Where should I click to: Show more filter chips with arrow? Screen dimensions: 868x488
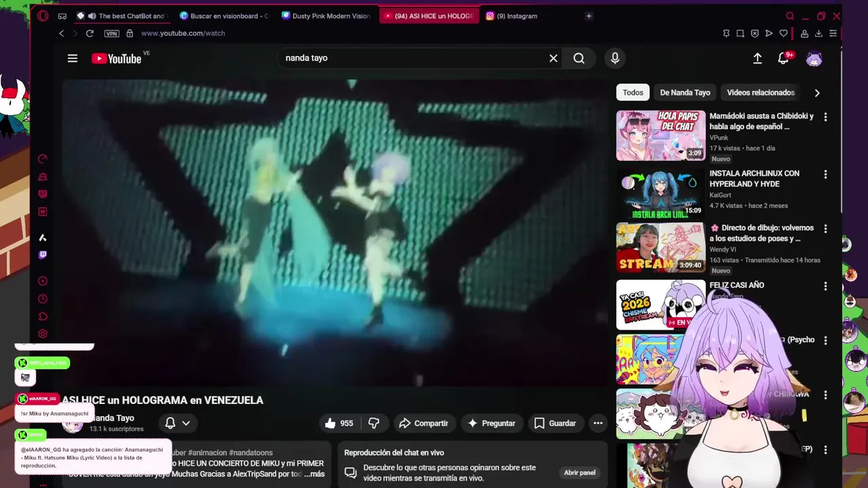tap(817, 93)
